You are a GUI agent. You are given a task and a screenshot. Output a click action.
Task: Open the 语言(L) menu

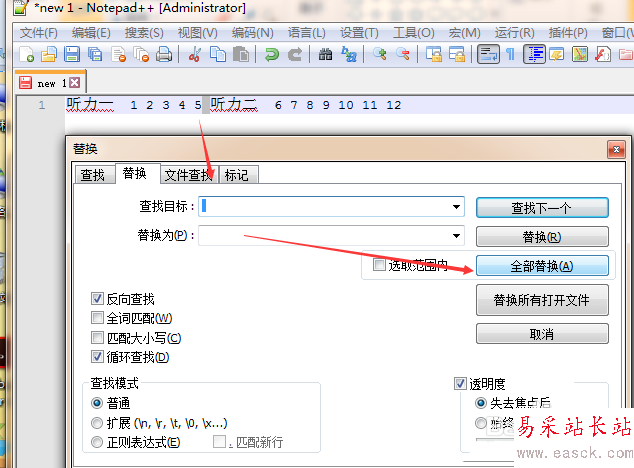[306, 33]
